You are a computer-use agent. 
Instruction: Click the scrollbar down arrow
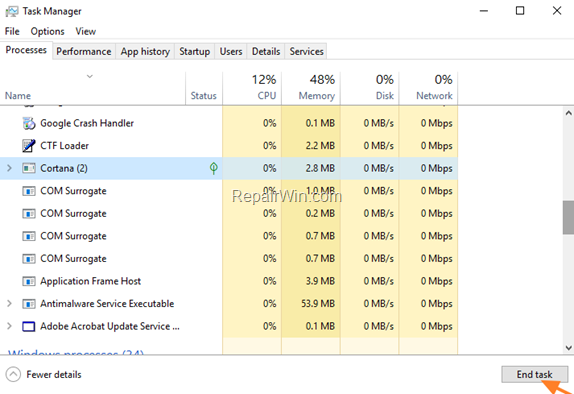click(x=569, y=348)
